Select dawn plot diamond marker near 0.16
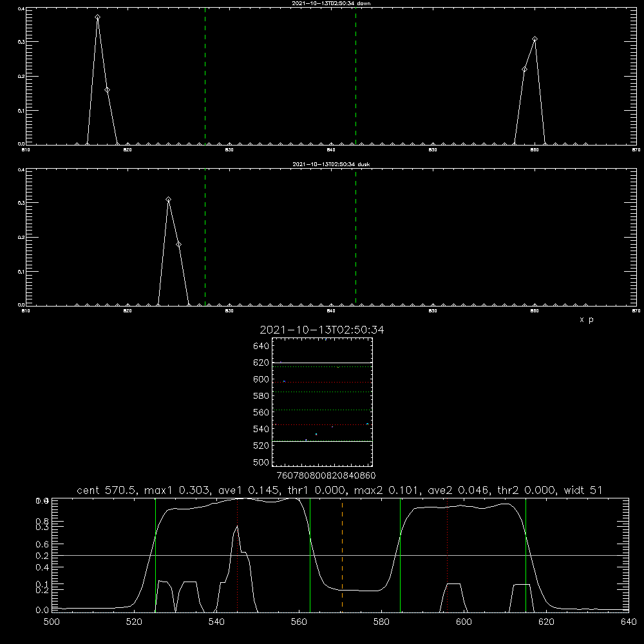This screenshot has width=644, height=644. (x=107, y=90)
